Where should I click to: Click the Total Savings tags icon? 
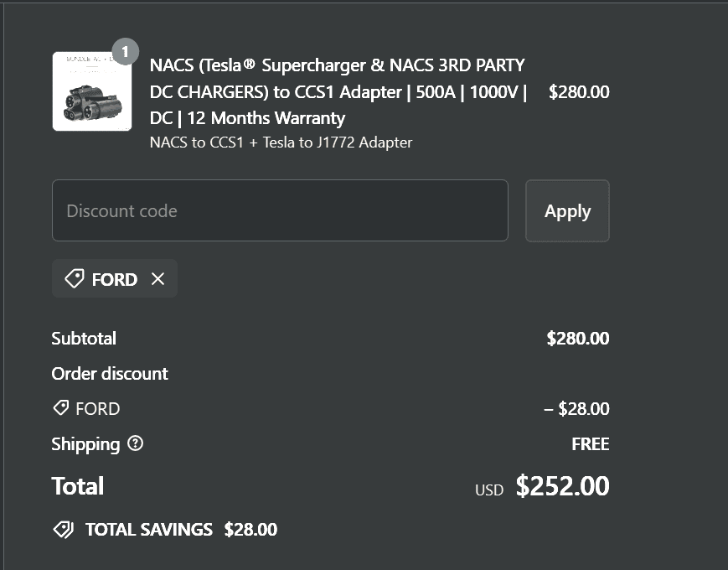(63, 530)
